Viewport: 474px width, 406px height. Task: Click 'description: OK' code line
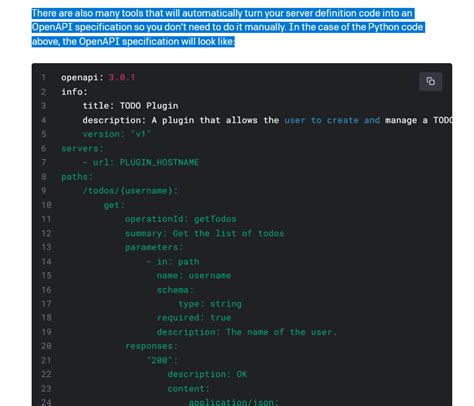pyautogui.click(x=207, y=374)
